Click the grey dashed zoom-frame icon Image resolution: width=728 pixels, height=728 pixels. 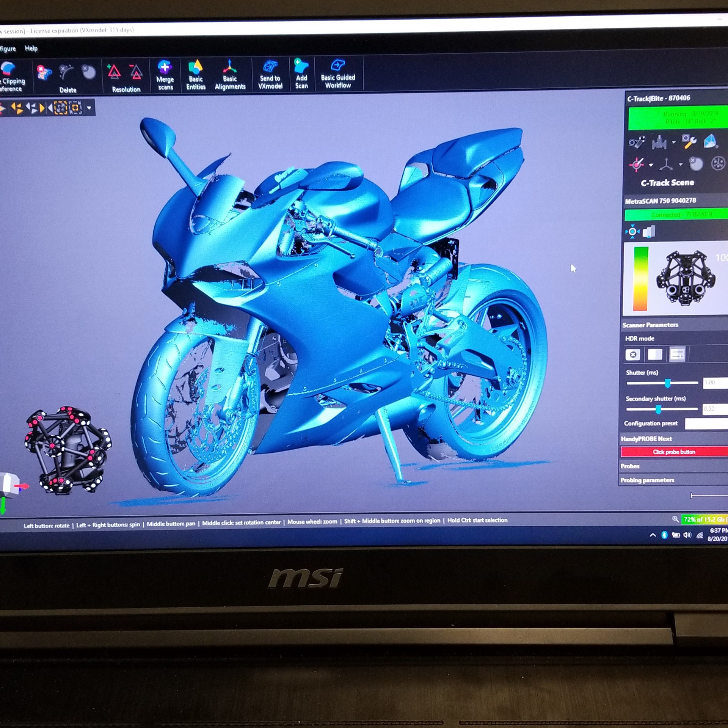pos(75,108)
